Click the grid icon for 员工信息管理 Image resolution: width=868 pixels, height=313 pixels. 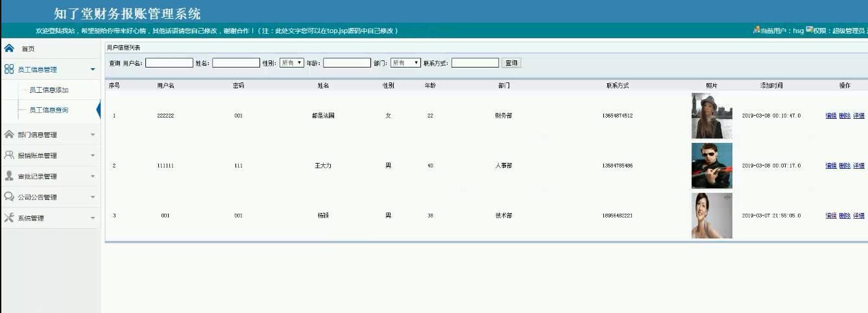(x=9, y=69)
